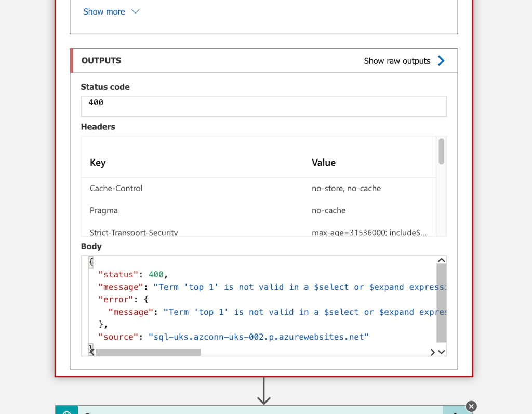Click the Body vertical scrollbar thumb
The width and height of the screenshot is (532, 414).
click(442, 303)
